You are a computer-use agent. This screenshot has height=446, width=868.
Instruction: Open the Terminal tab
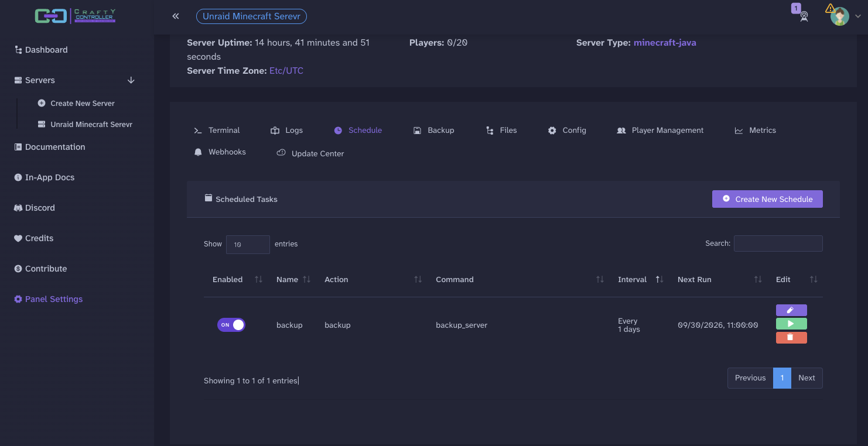tap(217, 131)
